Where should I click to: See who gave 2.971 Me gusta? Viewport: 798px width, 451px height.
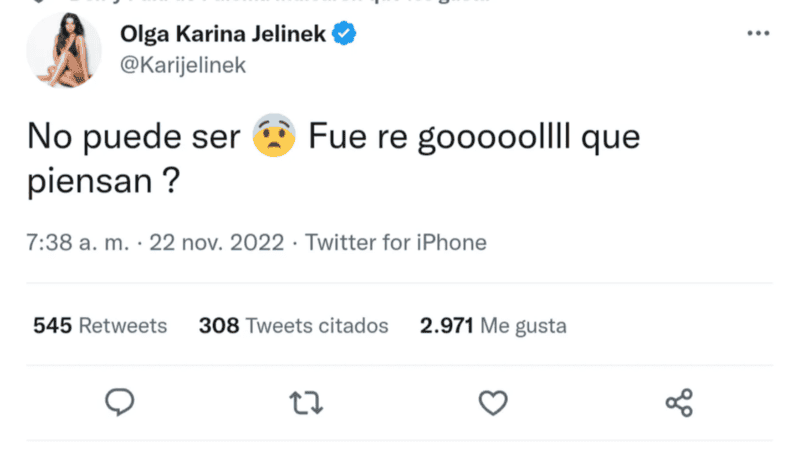[494, 326]
